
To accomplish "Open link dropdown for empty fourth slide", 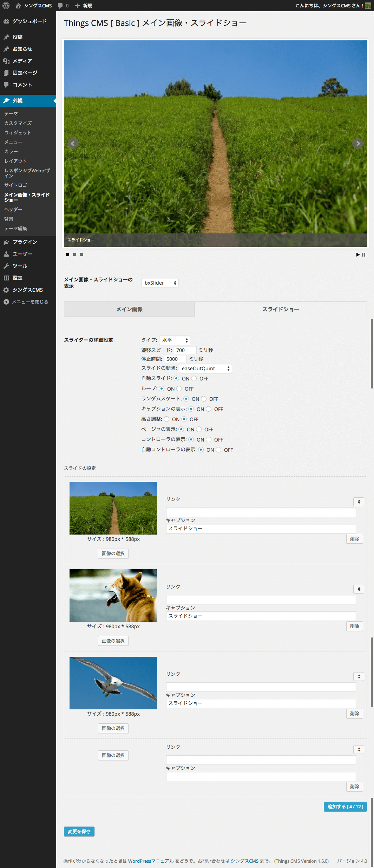I will (359, 749).
